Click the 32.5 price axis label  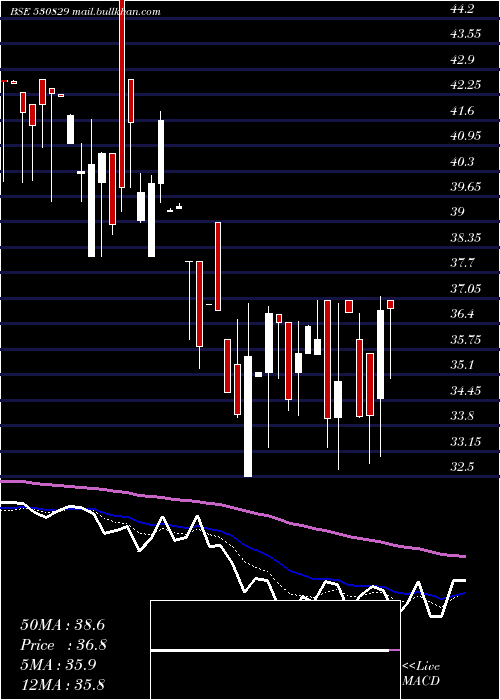(462, 467)
